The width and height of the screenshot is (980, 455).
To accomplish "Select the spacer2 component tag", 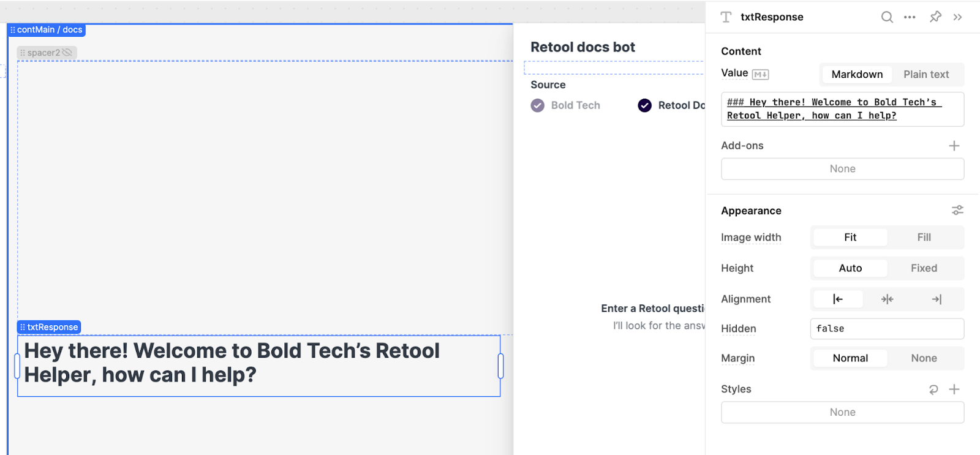I will pyautogui.click(x=47, y=53).
